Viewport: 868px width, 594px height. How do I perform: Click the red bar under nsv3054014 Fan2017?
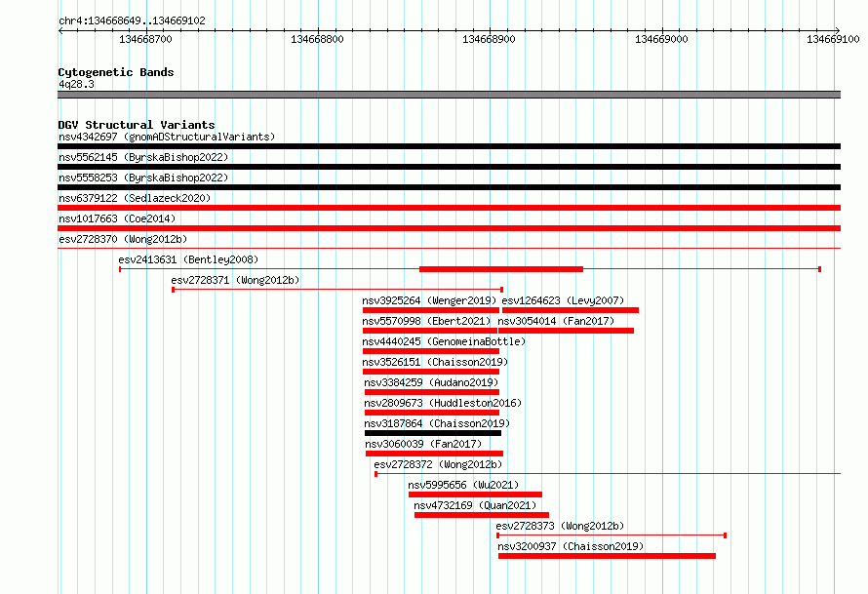coord(566,331)
